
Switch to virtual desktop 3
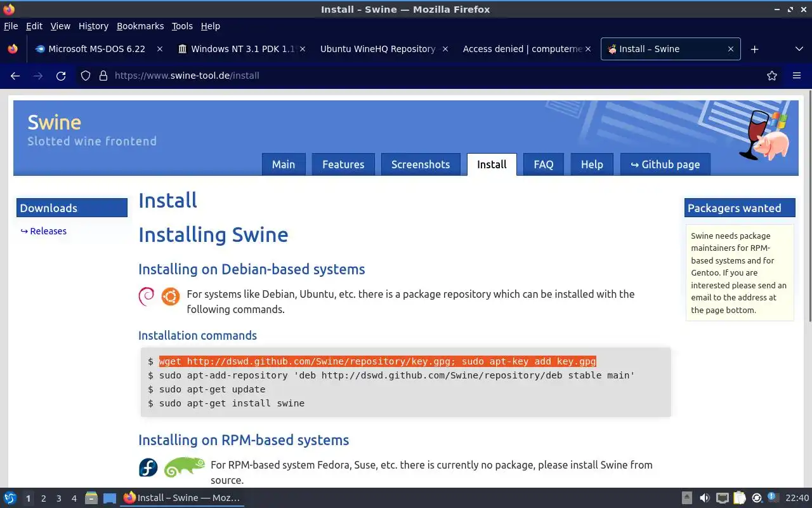pyautogui.click(x=58, y=498)
